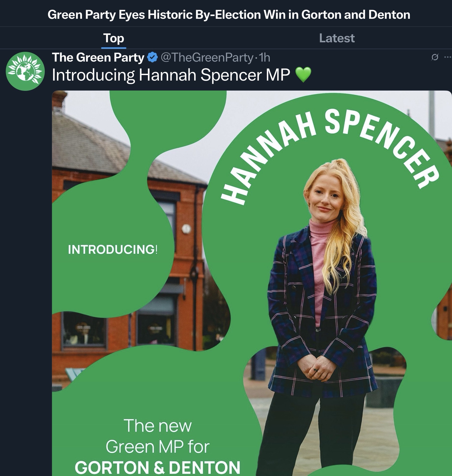This screenshot has width=452, height=476.
Task: Open the Grok icon on the post
Action: point(435,57)
